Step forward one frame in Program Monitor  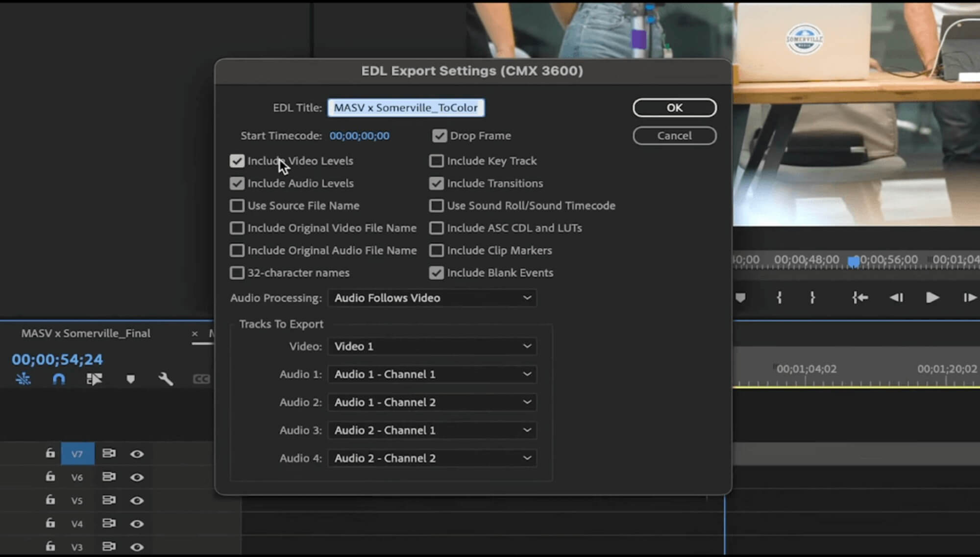(x=970, y=298)
